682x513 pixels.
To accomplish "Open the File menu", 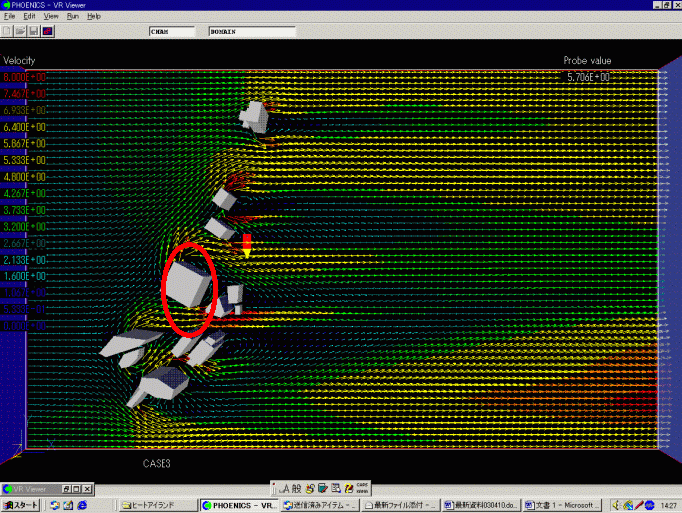I will click(x=9, y=17).
